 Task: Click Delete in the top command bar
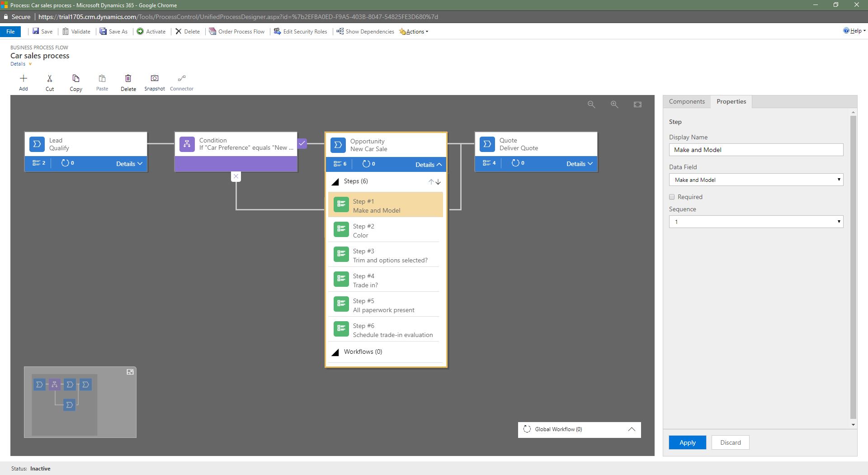188,31
